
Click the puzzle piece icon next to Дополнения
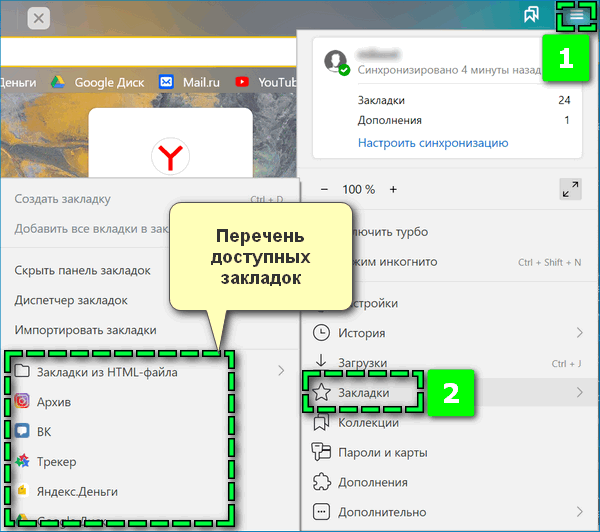point(321,482)
